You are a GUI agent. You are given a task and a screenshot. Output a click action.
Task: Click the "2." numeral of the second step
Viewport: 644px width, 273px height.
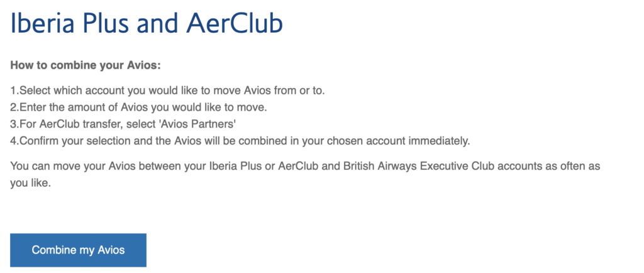[x=14, y=108]
